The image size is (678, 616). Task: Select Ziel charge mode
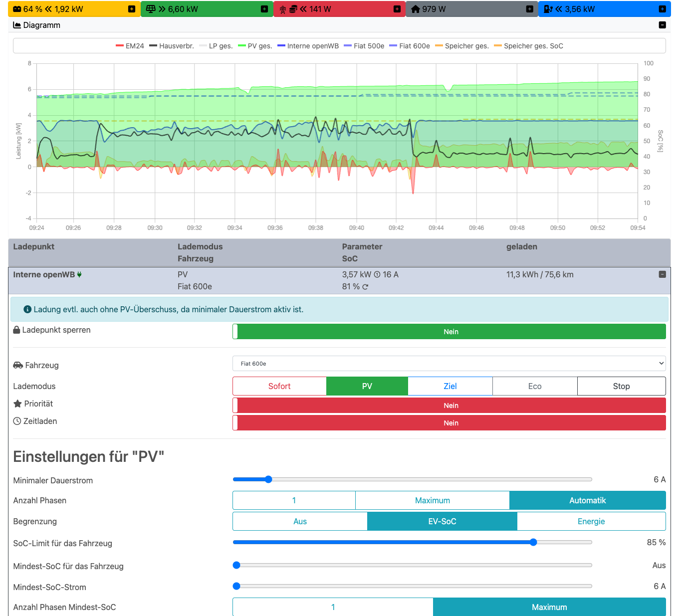[450, 386]
